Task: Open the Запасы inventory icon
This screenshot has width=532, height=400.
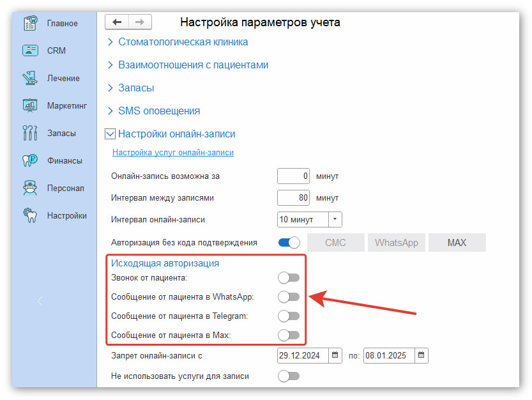Action: pyautogui.click(x=30, y=133)
